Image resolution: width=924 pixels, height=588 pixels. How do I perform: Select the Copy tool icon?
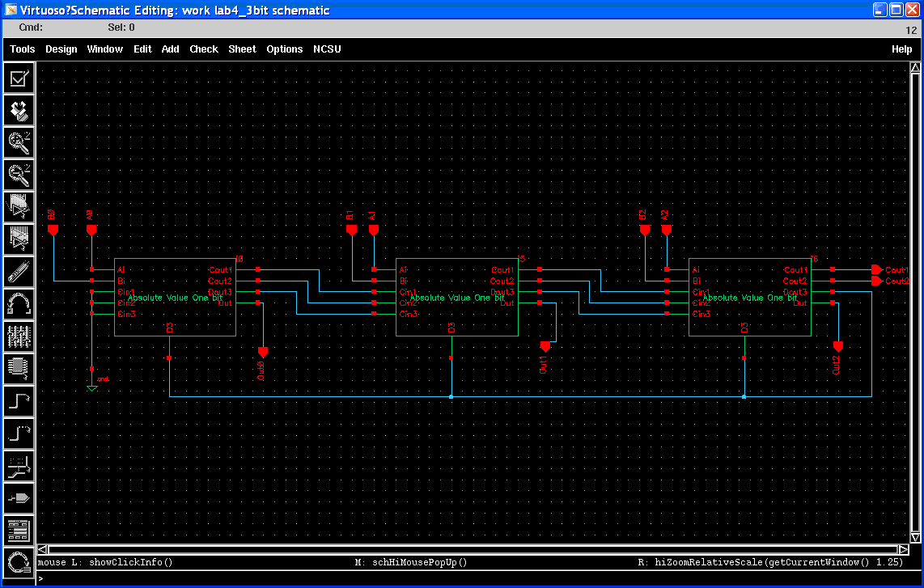tap(19, 239)
